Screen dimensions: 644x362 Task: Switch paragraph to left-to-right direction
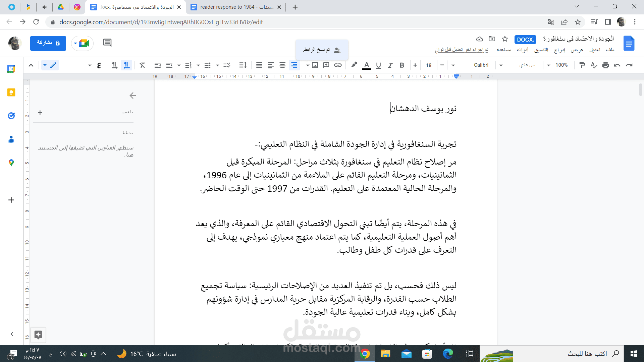tap(114, 65)
